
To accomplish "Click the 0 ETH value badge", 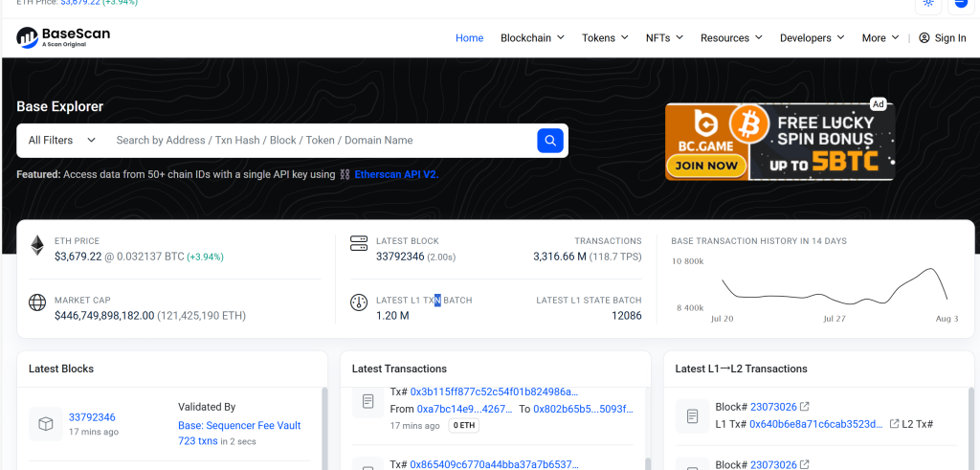I will click(x=463, y=426).
